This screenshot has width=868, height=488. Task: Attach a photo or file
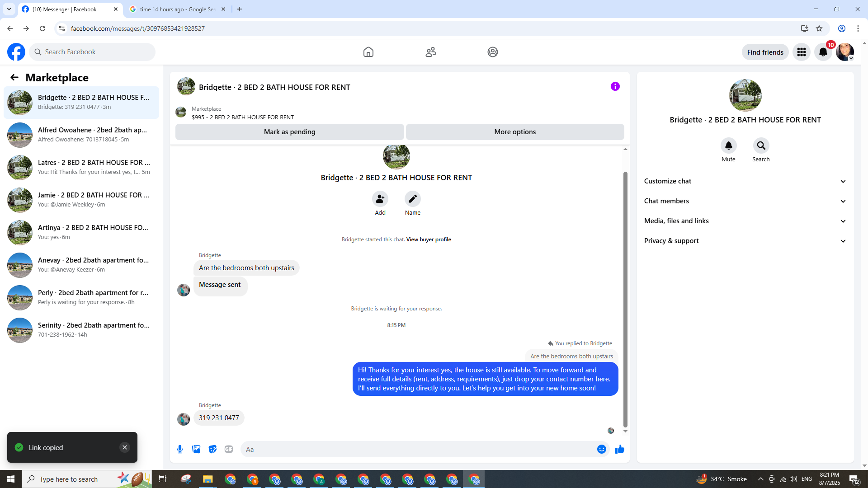[x=196, y=449]
